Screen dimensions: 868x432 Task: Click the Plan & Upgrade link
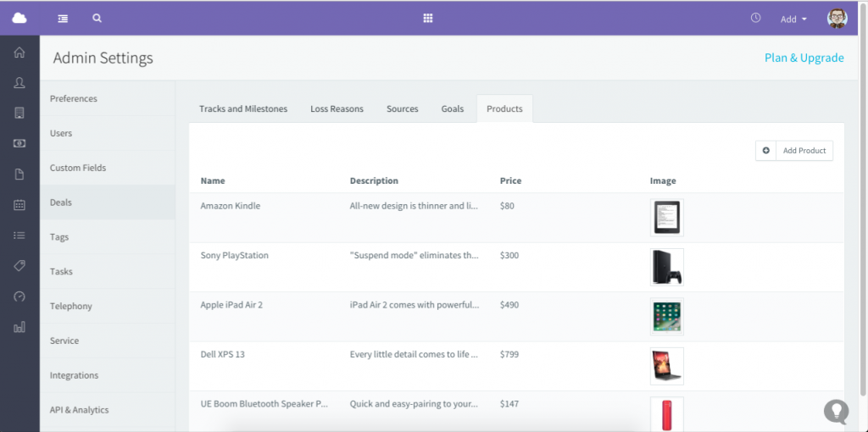(x=804, y=58)
